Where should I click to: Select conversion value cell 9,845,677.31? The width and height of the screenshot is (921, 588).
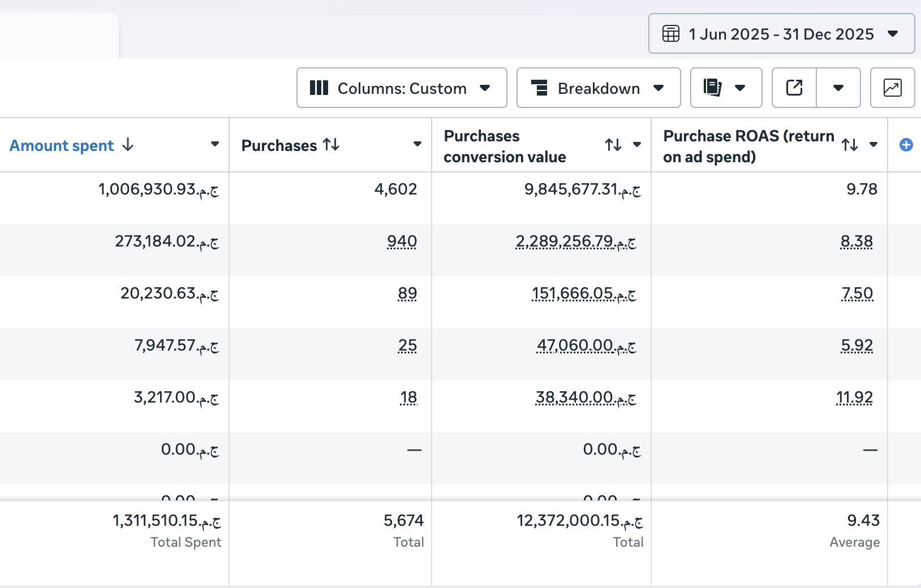(x=583, y=189)
